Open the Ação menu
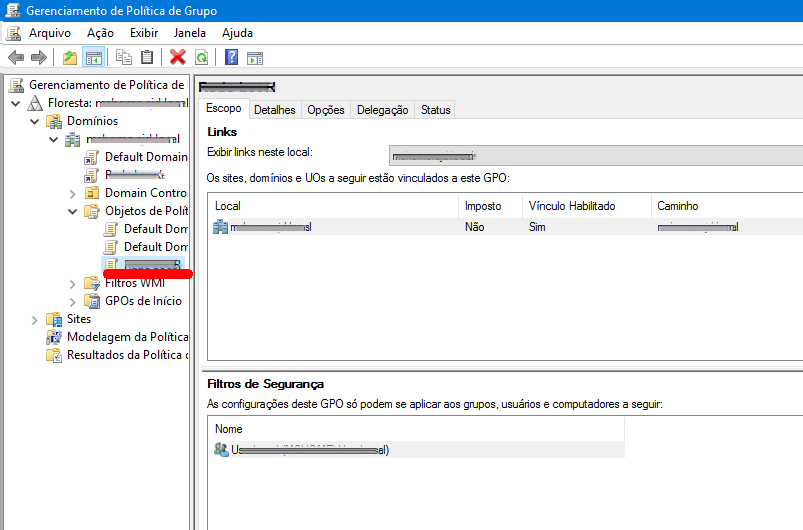 [100, 33]
